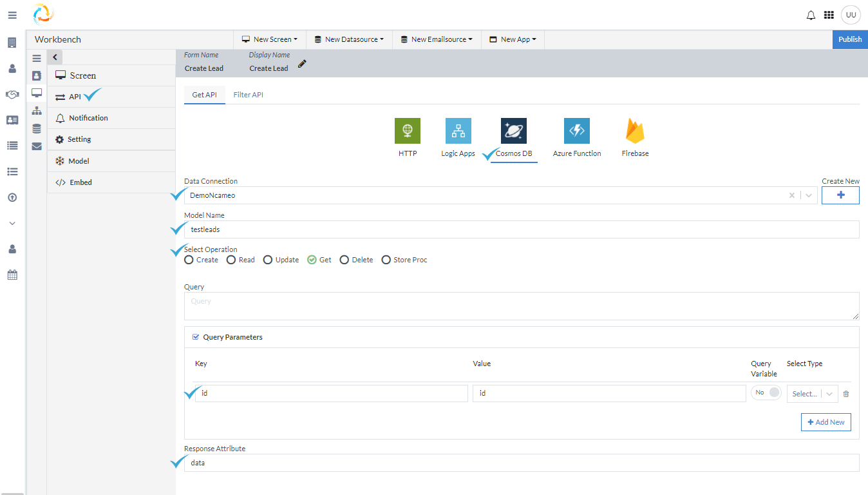
Task: Choose the HTTP API type icon
Action: click(x=408, y=131)
